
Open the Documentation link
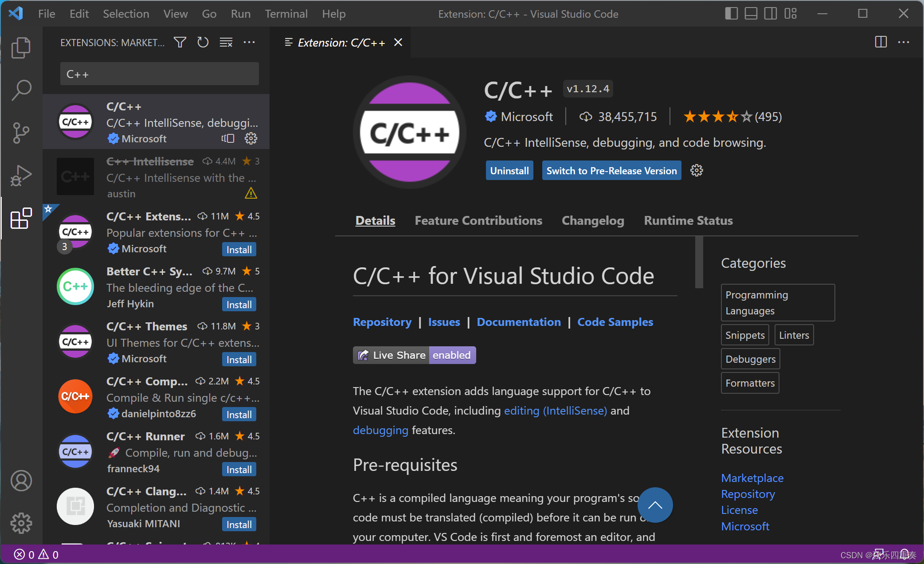tap(518, 322)
